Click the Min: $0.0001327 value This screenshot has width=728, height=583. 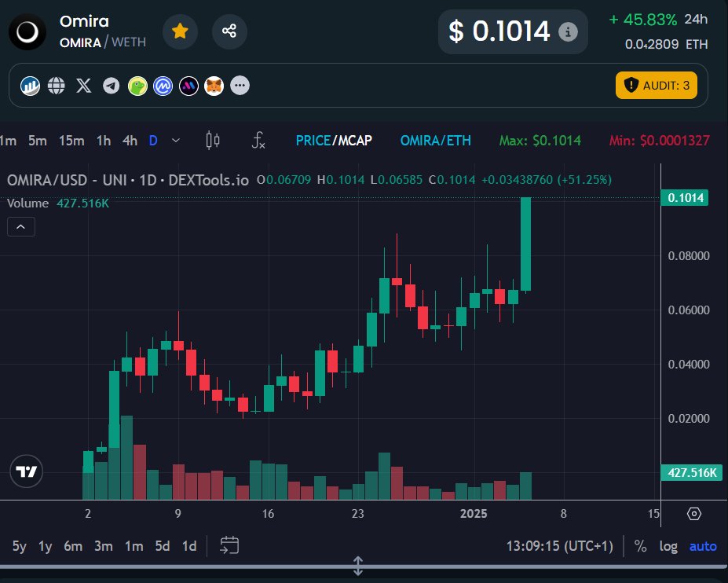tap(660, 141)
